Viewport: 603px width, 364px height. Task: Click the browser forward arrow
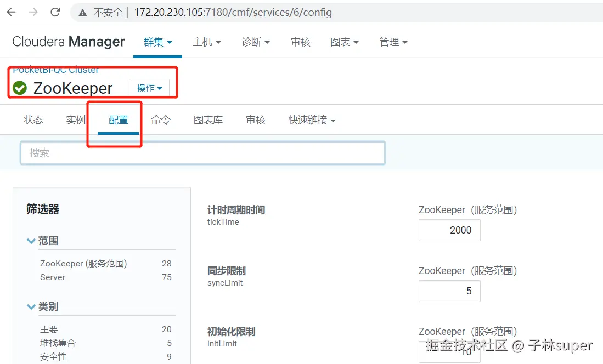(x=33, y=12)
